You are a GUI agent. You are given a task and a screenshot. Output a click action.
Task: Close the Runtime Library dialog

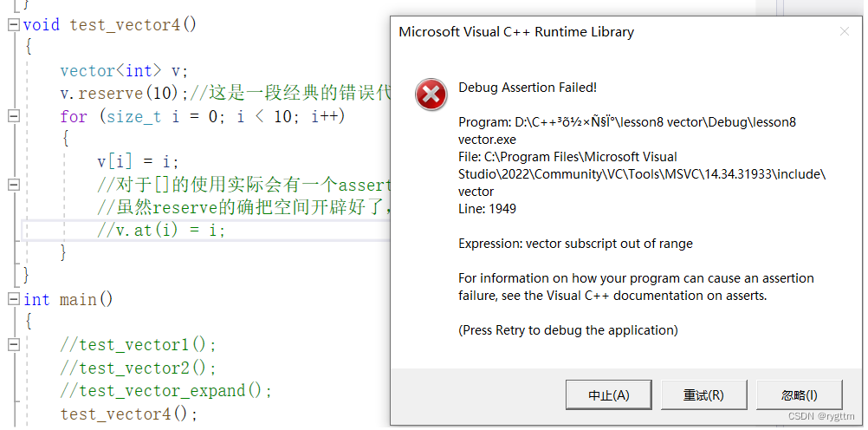pyautogui.click(x=845, y=31)
